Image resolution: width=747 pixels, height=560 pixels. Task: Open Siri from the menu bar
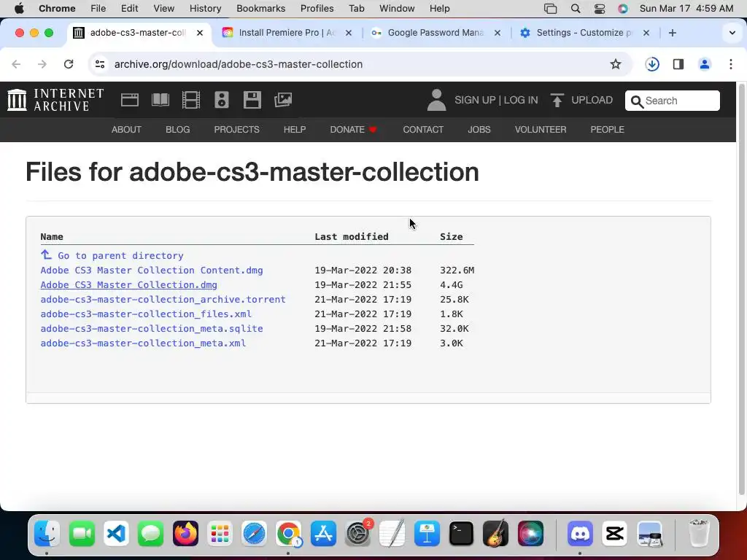tap(623, 9)
